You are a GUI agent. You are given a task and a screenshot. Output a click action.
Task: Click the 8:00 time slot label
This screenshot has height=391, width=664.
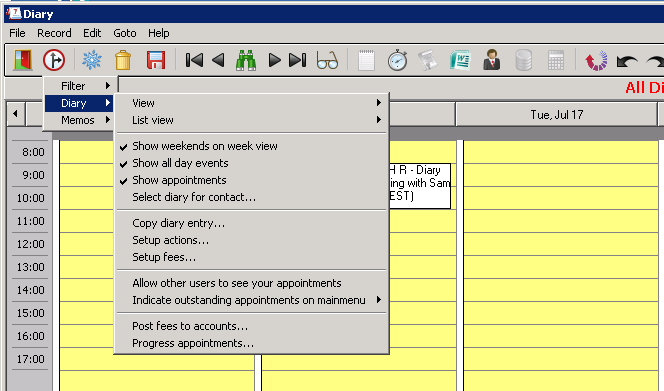point(33,152)
